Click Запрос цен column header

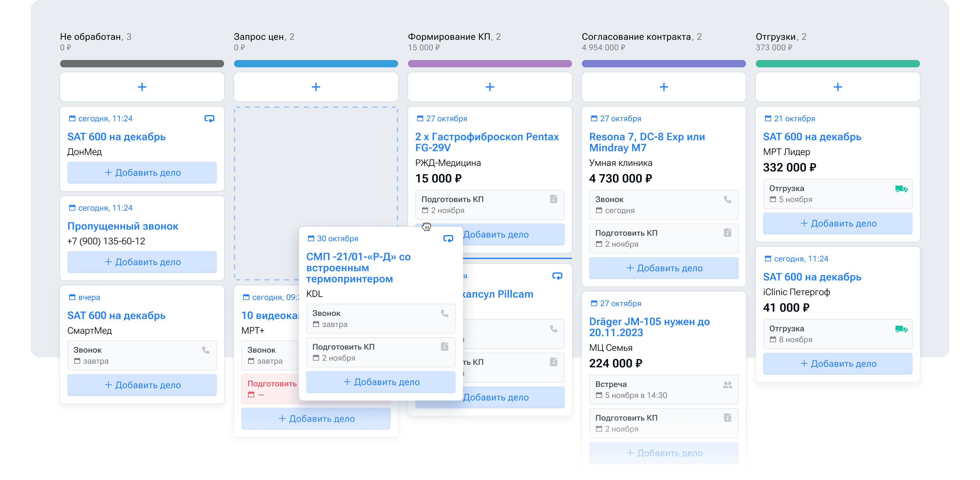point(259,37)
